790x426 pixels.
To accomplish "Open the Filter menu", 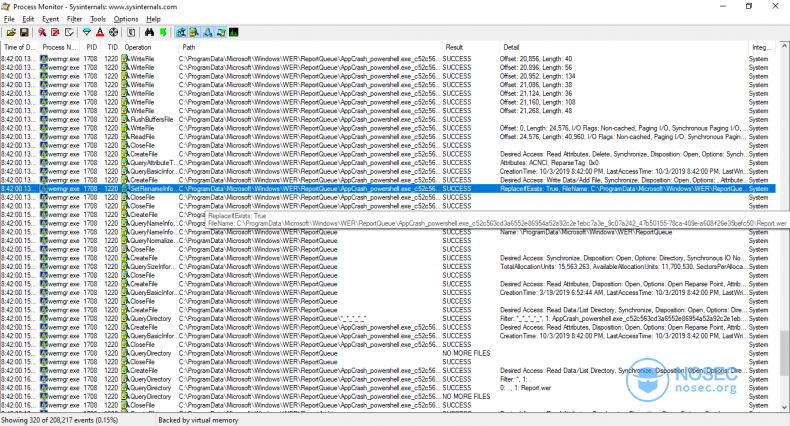I will tap(74, 19).
